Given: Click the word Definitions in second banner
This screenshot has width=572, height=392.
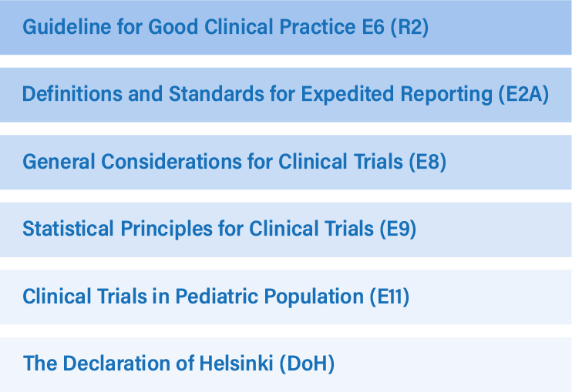Looking at the screenshot, I should 72,95.
